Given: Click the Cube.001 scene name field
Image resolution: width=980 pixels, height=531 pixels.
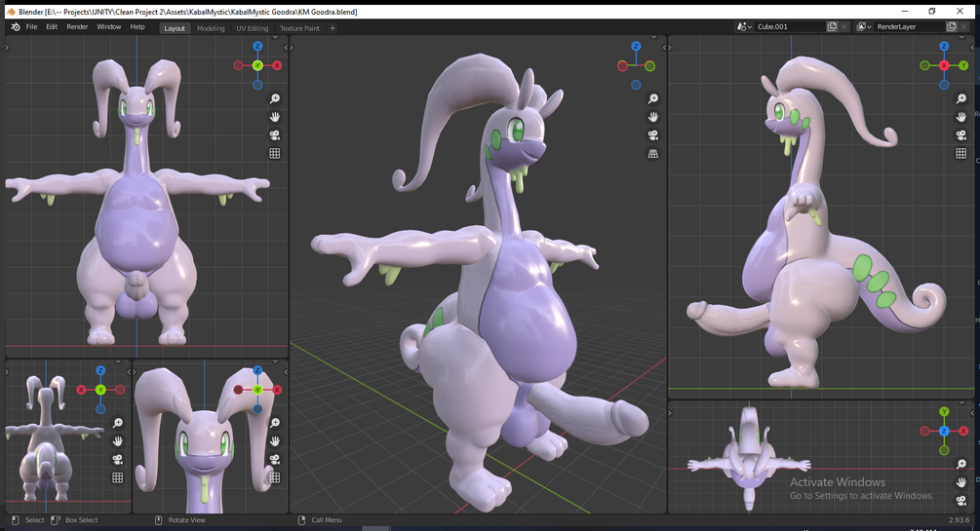Looking at the screenshot, I should tap(790, 27).
